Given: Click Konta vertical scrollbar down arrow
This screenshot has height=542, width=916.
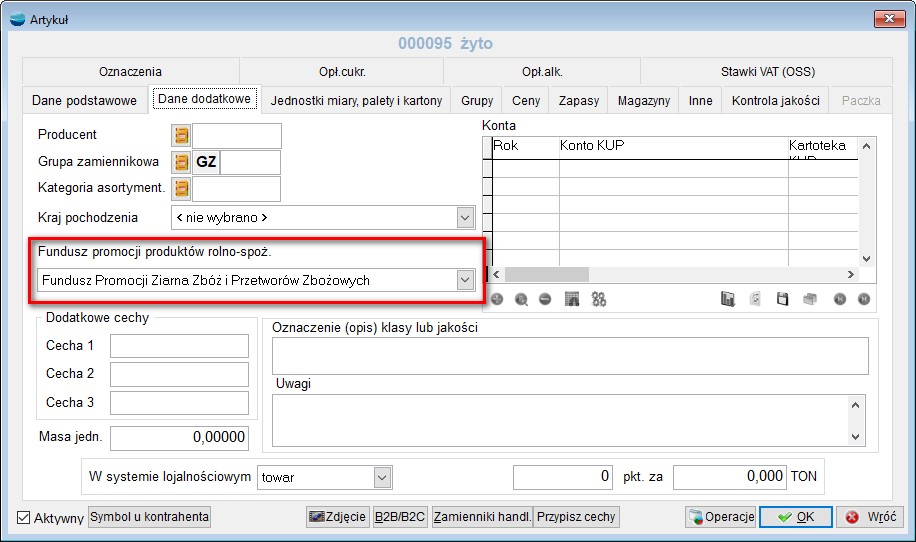Looking at the screenshot, I should [x=866, y=259].
